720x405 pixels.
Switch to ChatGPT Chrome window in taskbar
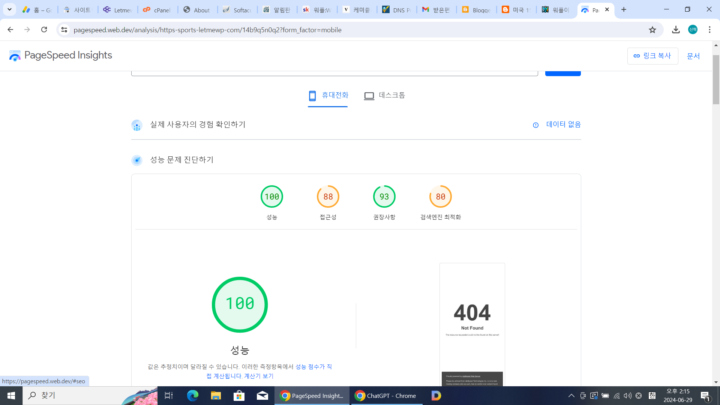[x=382, y=395]
